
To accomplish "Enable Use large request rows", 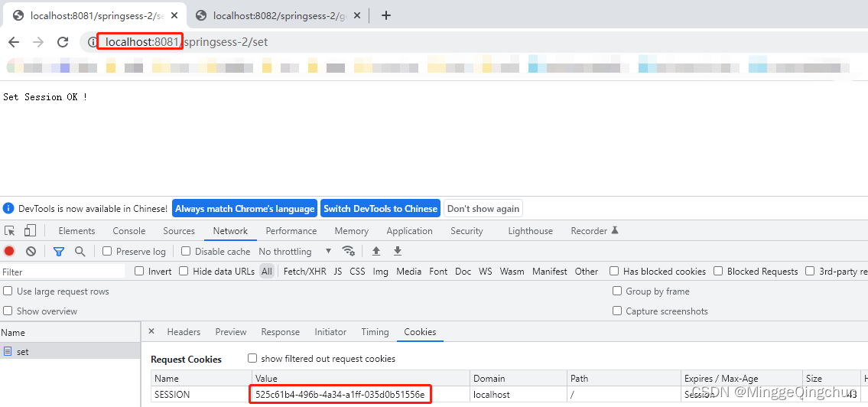I will (8, 291).
